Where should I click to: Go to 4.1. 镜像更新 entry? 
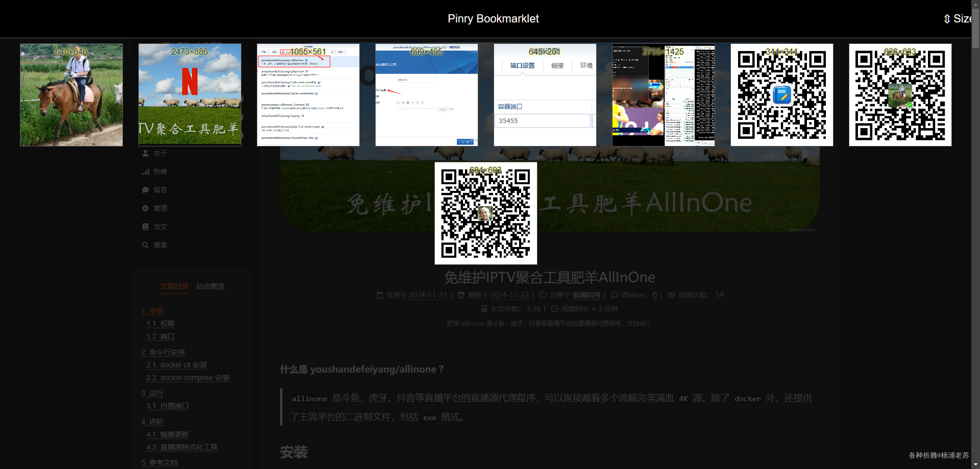167,434
